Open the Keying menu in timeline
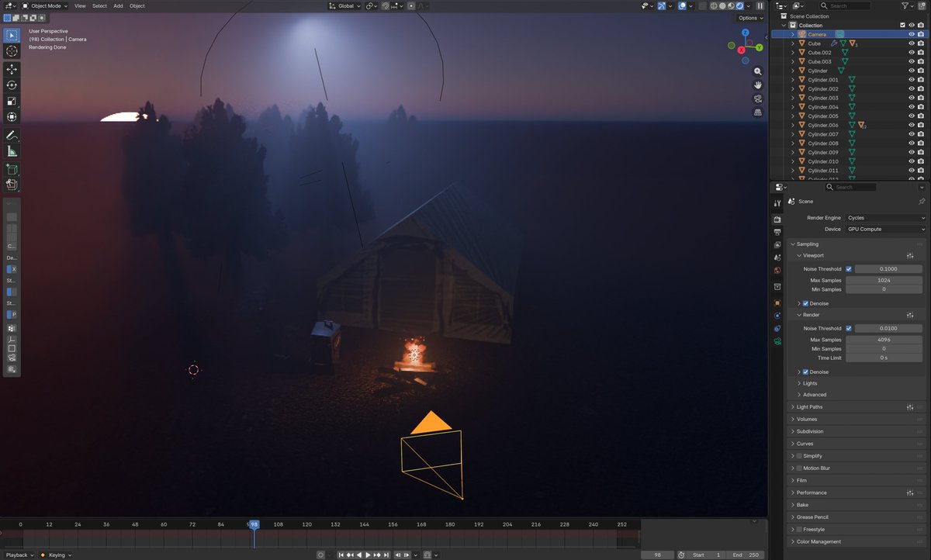Image resolution: width=931 pixels, height=560 pixels. point(57,555)
